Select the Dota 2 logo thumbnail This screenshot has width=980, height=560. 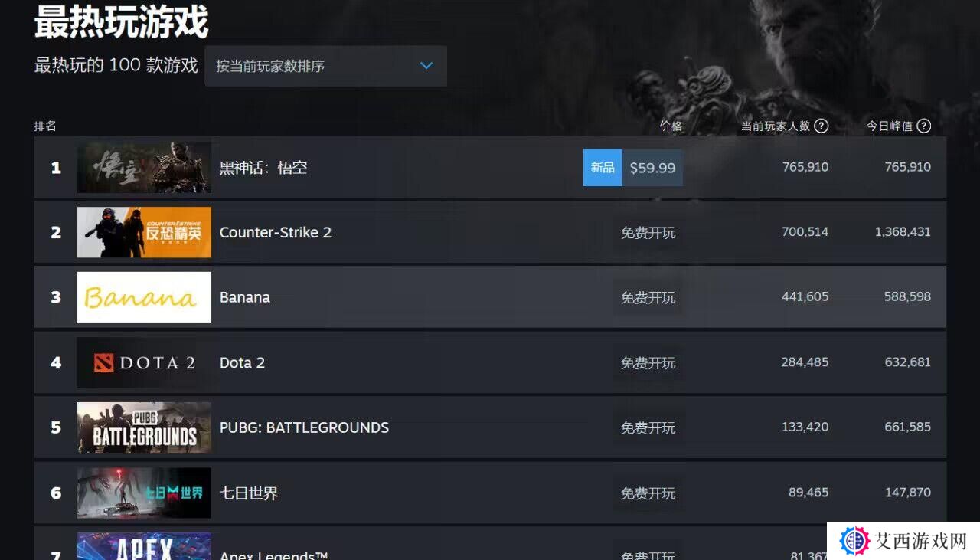144,362
